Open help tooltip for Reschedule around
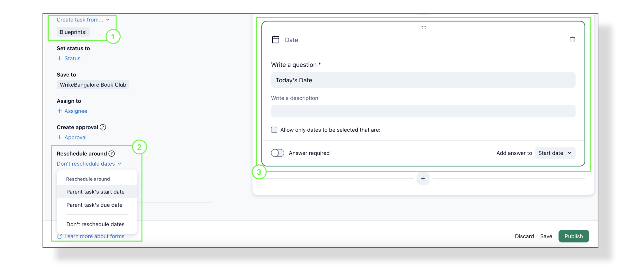This screenshot has height=268, width=644. coord(112,154)
